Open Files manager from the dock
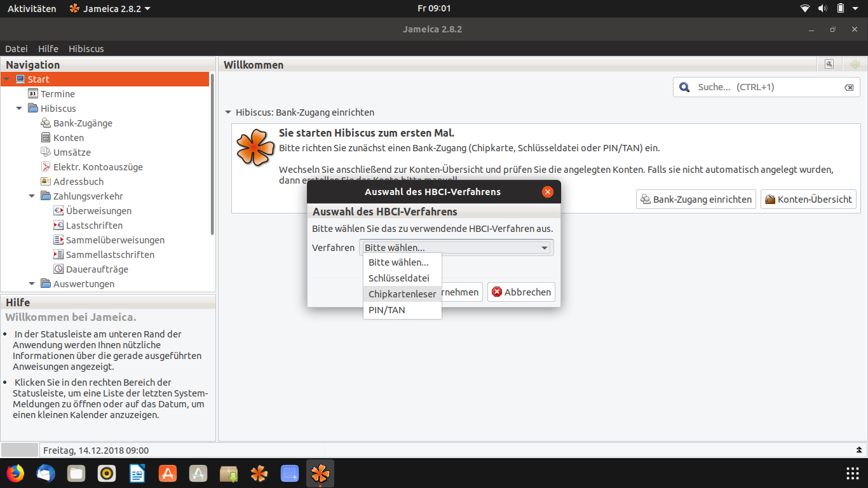868x488 pixels. click(76, 473)
